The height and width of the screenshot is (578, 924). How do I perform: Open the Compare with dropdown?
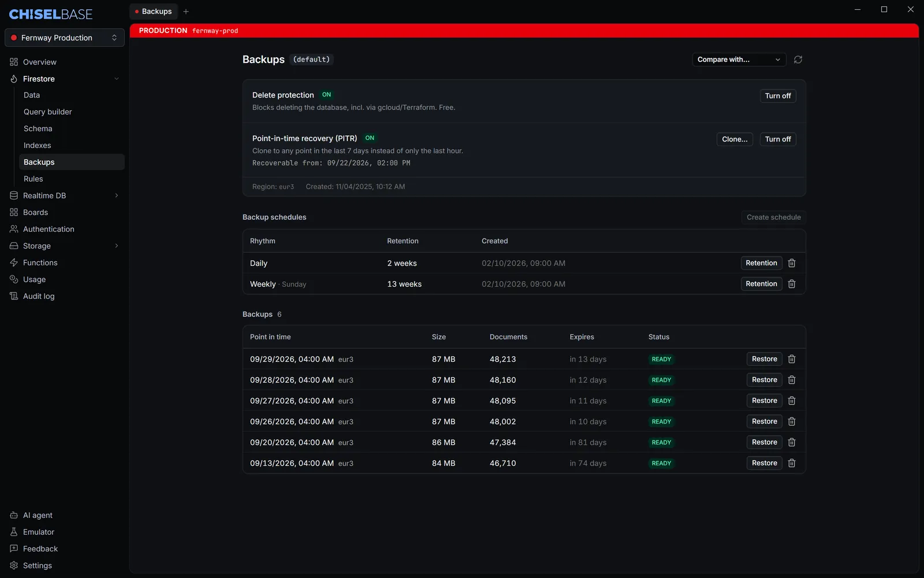[739, 60]
